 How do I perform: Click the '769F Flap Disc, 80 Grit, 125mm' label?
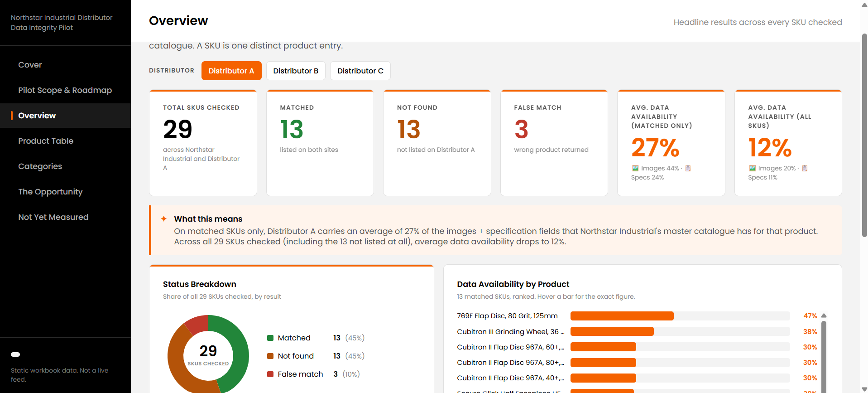(x=507, y=316)
